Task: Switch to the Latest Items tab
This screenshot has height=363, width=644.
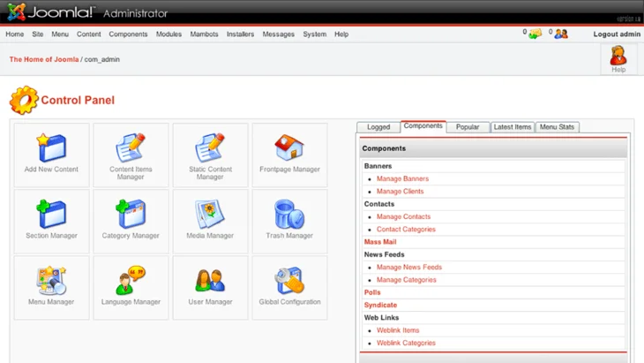Action: coord(513,127)
